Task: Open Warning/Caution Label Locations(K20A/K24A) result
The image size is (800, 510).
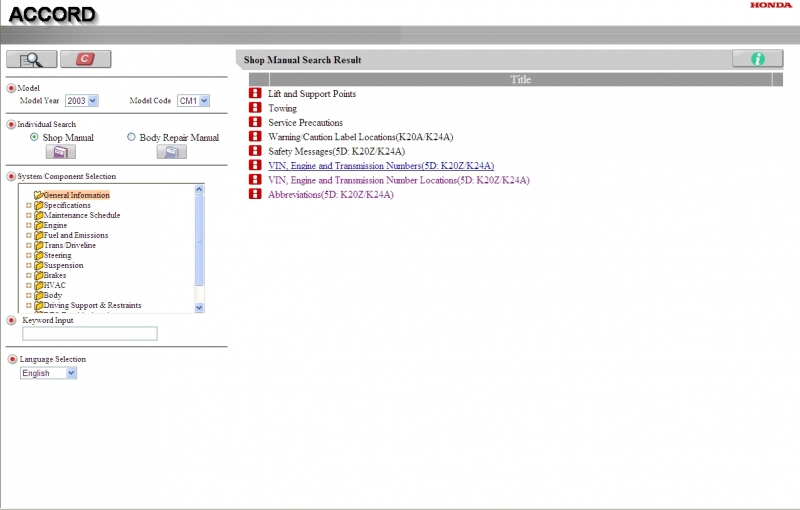Action: 361,136
